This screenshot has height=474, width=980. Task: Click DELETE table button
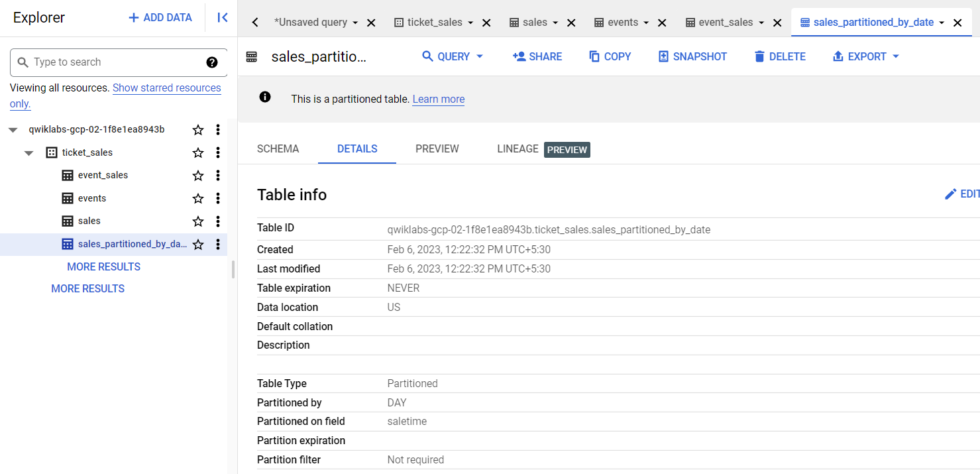point(780,56)
